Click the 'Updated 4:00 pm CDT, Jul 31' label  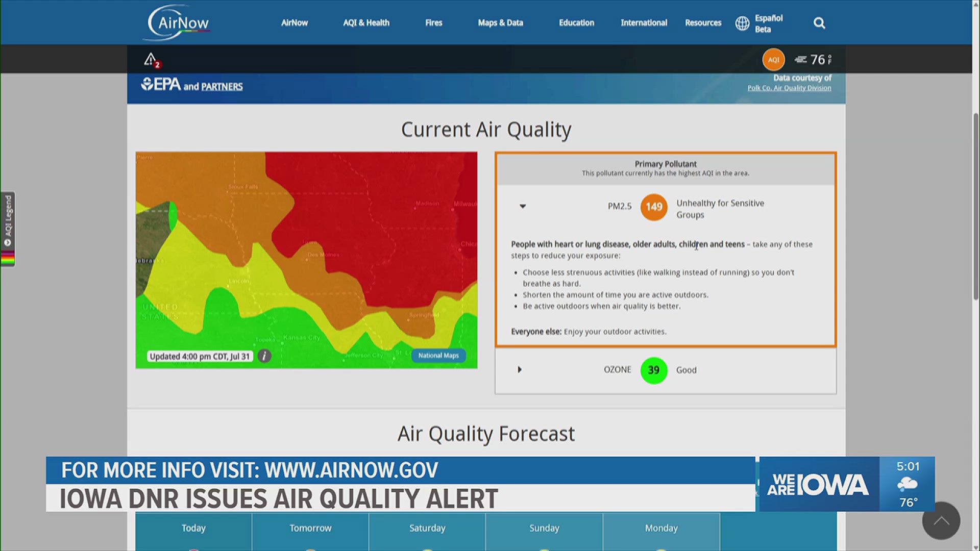200,356
